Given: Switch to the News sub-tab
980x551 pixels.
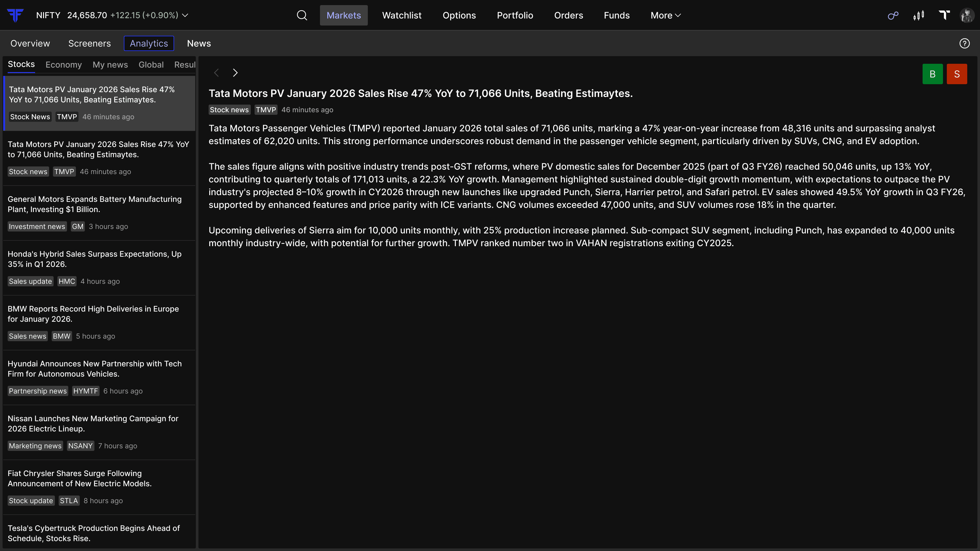Looking at the screenshot, I should tap(199, 43).
